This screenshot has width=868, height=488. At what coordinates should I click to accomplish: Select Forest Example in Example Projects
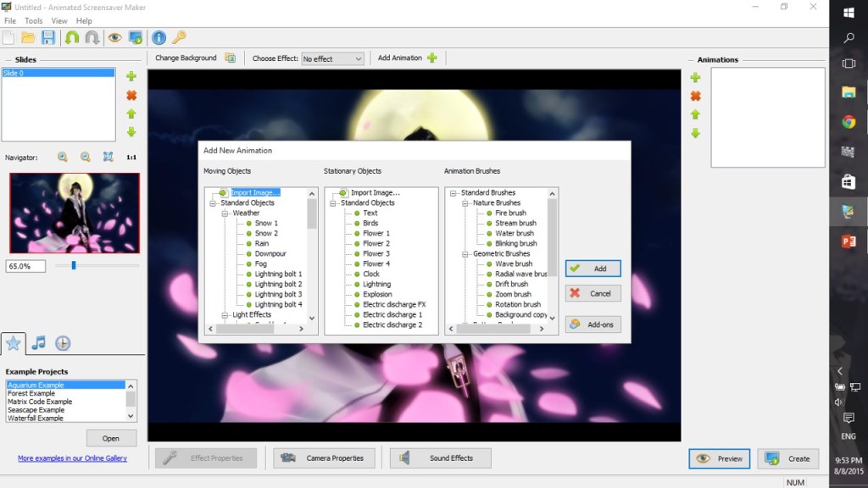point(31,393)
